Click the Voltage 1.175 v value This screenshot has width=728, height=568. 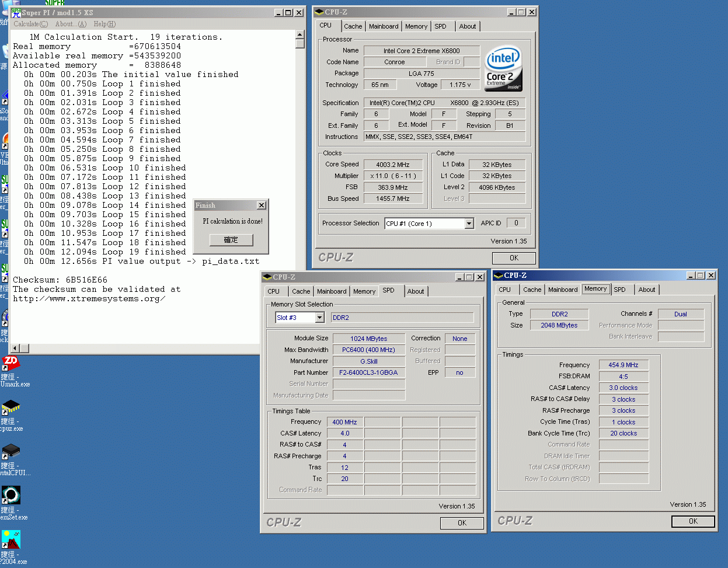pos(460,85)
